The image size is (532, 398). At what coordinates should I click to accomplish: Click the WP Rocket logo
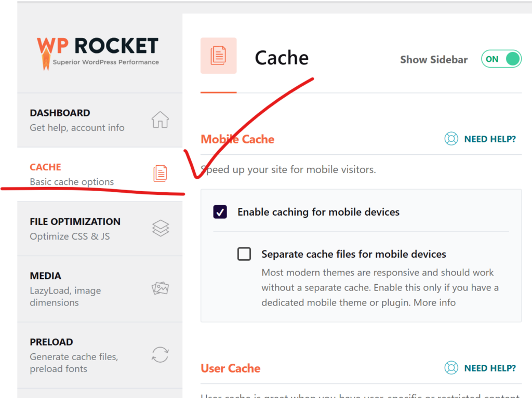[x=98, y=54]
